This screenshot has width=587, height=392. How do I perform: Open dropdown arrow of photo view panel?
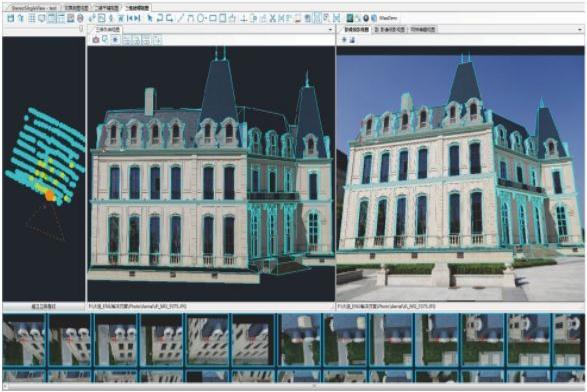580,29
